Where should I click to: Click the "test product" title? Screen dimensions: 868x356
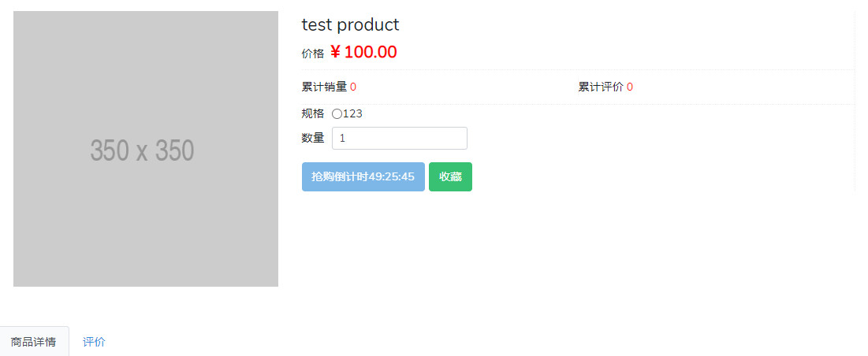coord(350,25)
